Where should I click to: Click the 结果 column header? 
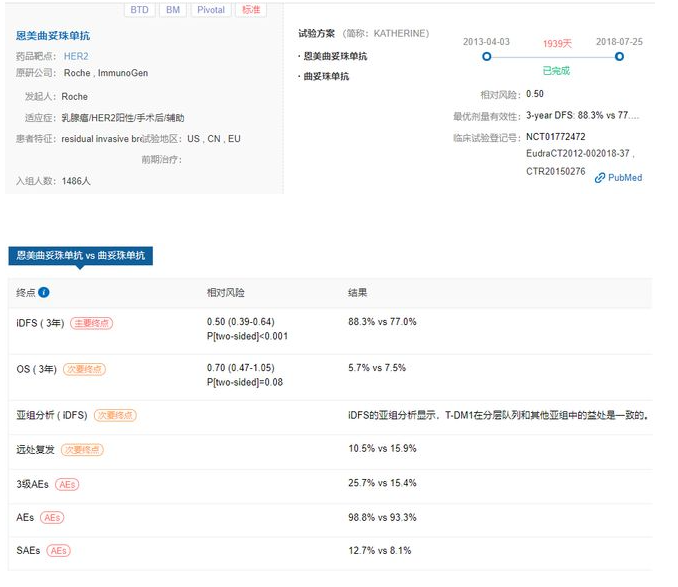[358, 293]
